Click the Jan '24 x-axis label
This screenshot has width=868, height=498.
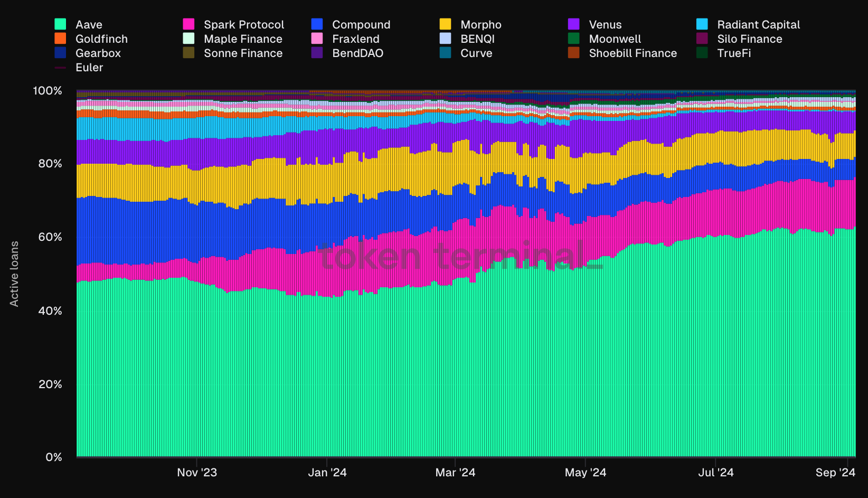327,473
